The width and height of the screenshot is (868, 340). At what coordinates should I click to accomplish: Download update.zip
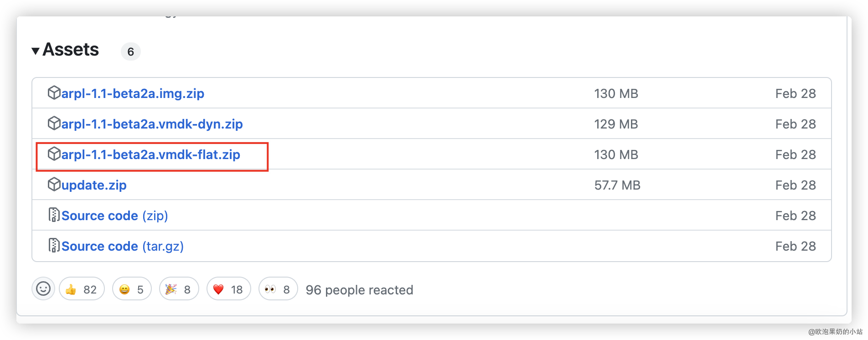coord(94,185)
